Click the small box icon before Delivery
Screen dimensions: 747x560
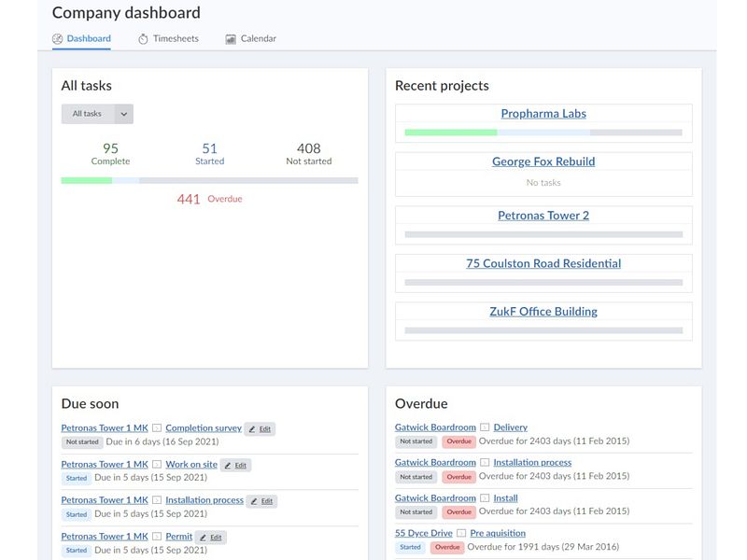(x=485, y=427)
